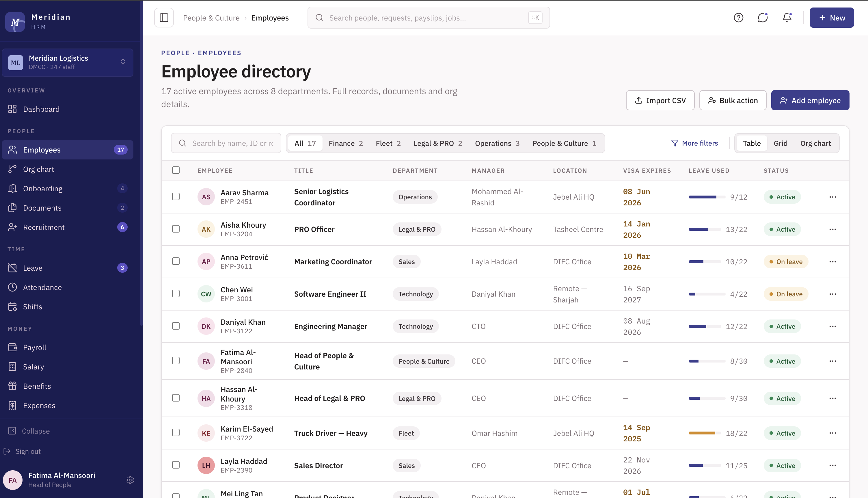Select the Hassan Al-Khoury row checkbox
The width and height of the screenshot is (868, 498).
(x=176, y=398)
